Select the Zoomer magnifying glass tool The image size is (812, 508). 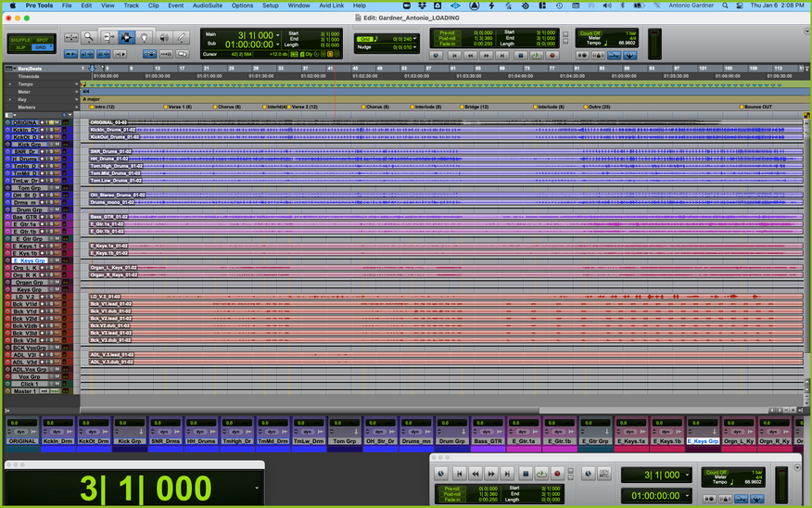pos(89,37)
